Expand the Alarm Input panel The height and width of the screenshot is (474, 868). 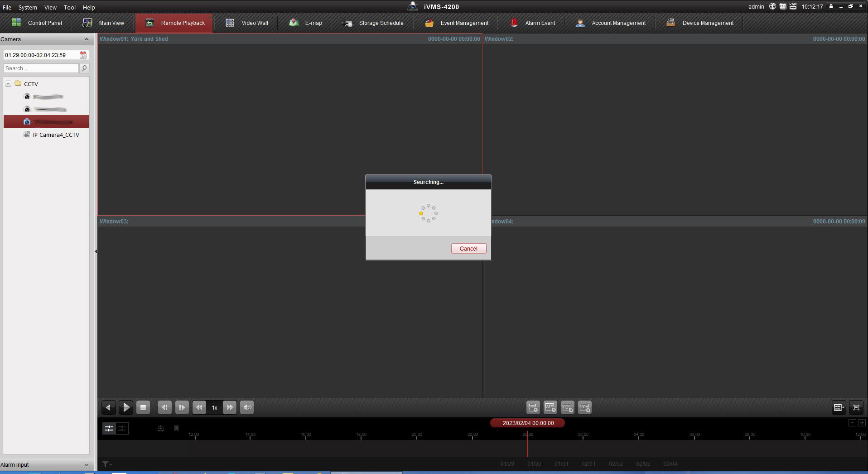coord(86,464)
